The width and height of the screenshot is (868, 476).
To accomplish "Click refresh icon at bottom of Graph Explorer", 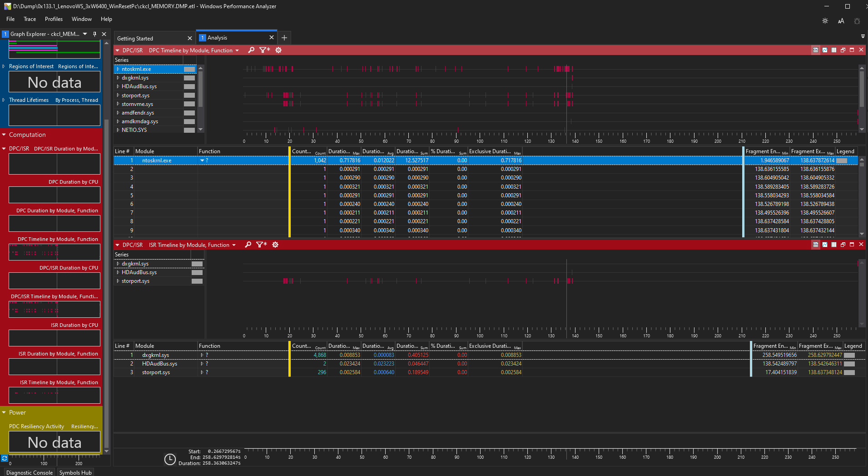I will click(x=5, y=458).
